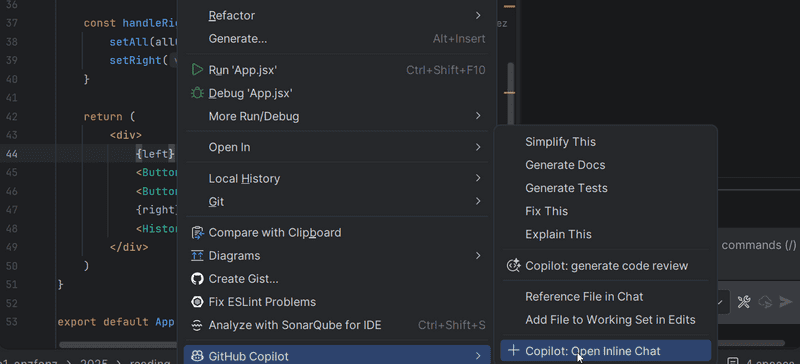Expand the Diagrams submenu arrow
Viewport: 800px width, 364px height.
(x=478, y=255)
